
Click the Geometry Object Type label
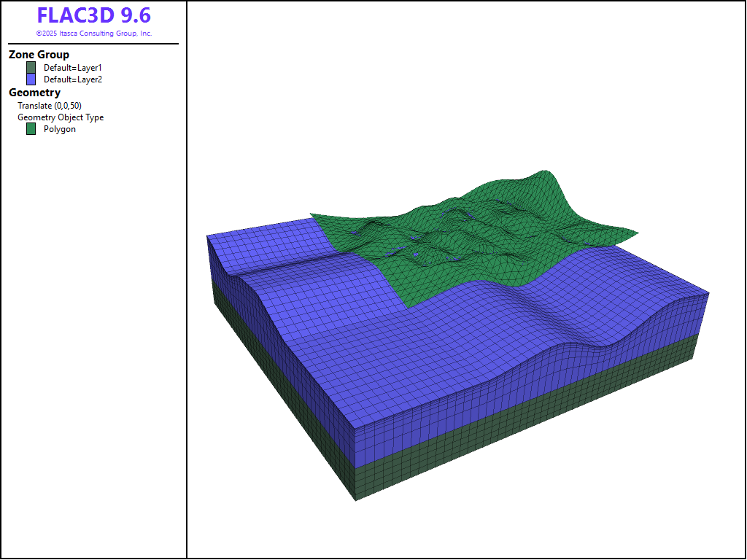pos(61,117)
